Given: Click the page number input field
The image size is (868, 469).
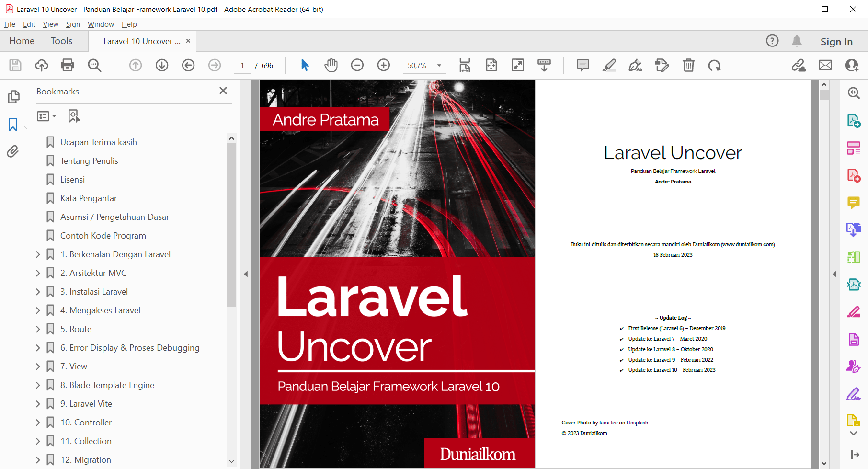Looking at the screenshot, I should pos(242,66).
